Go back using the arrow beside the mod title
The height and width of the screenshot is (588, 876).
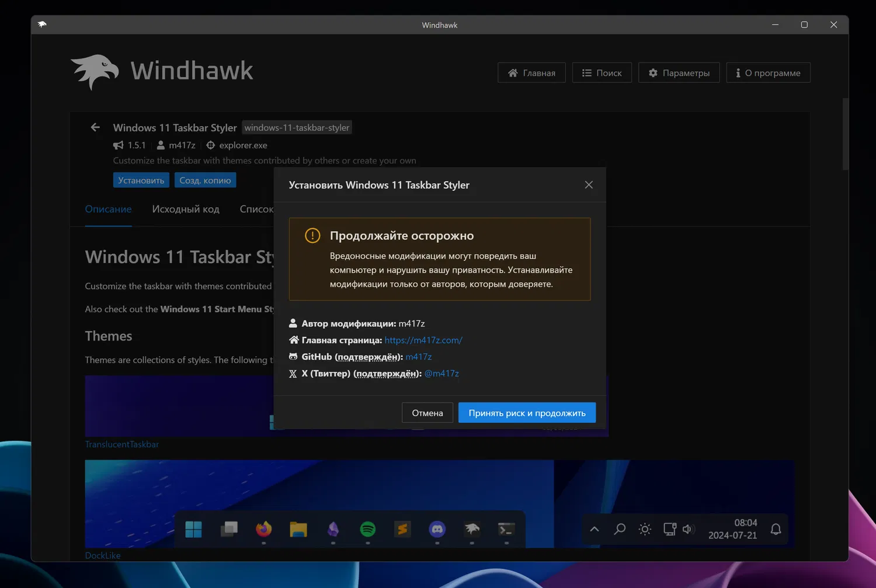coord(95,127)
